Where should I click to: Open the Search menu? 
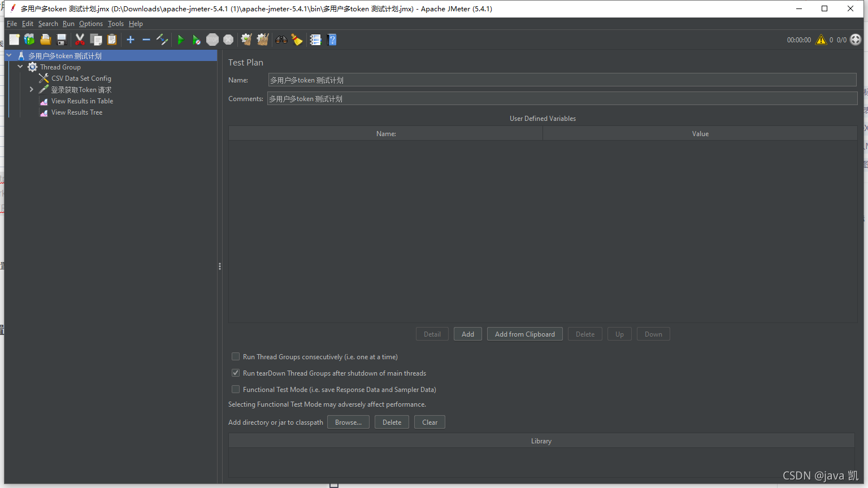pos(48,24)
